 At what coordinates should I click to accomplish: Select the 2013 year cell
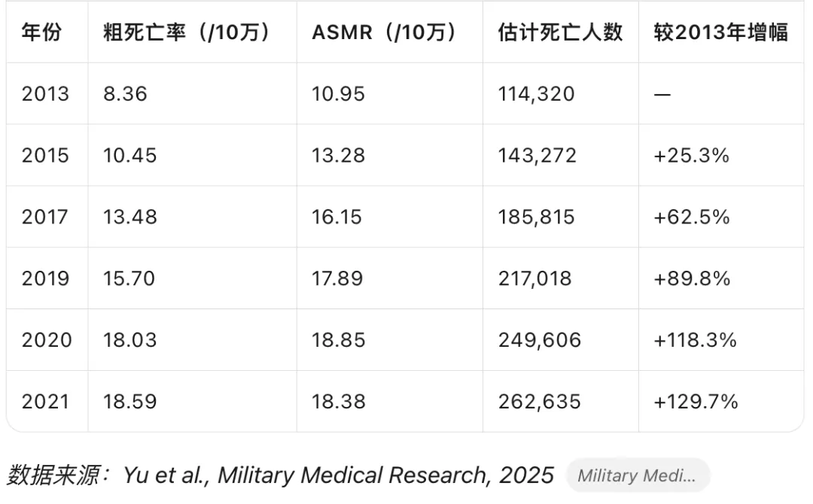[x=45, y=94]
